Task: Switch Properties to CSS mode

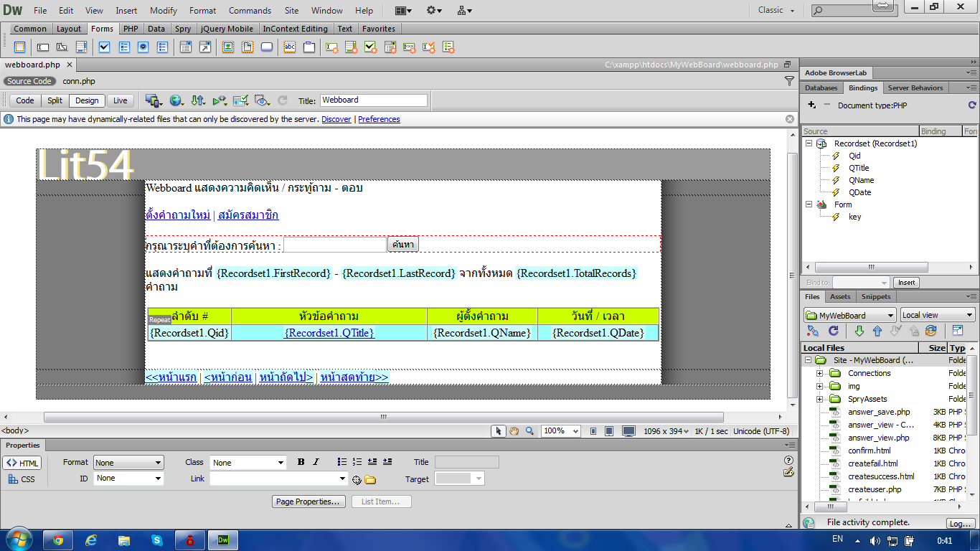Action: click(22, 479)
